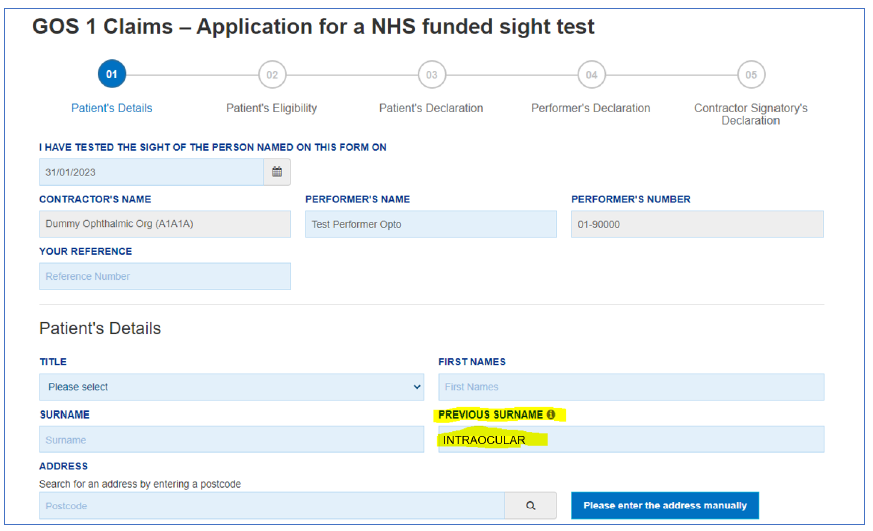This screenshot has width=873, height=531.
Task: Click the First Names input field
Action: click(x=631, y=387)
